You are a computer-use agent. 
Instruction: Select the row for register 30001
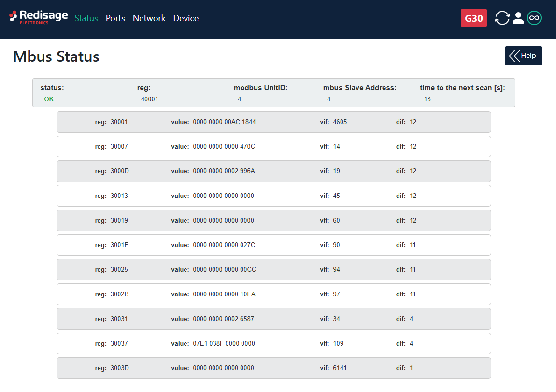coord(273,122)
